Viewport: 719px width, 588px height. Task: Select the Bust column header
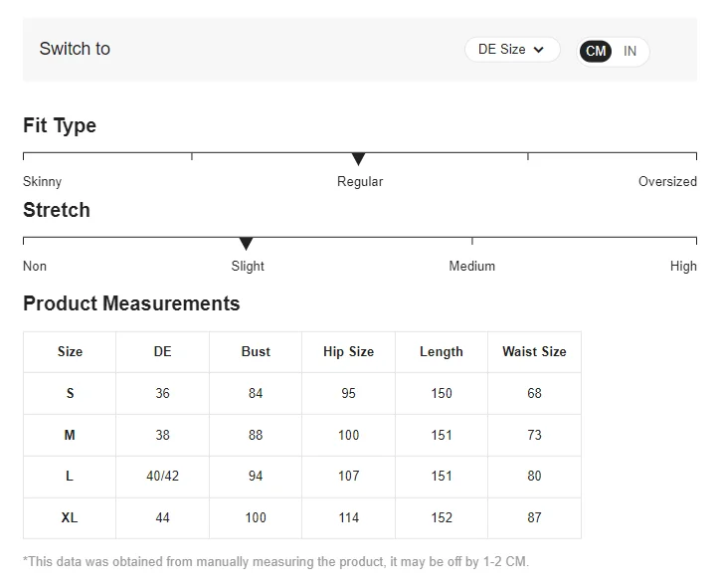tap(256, 351)
